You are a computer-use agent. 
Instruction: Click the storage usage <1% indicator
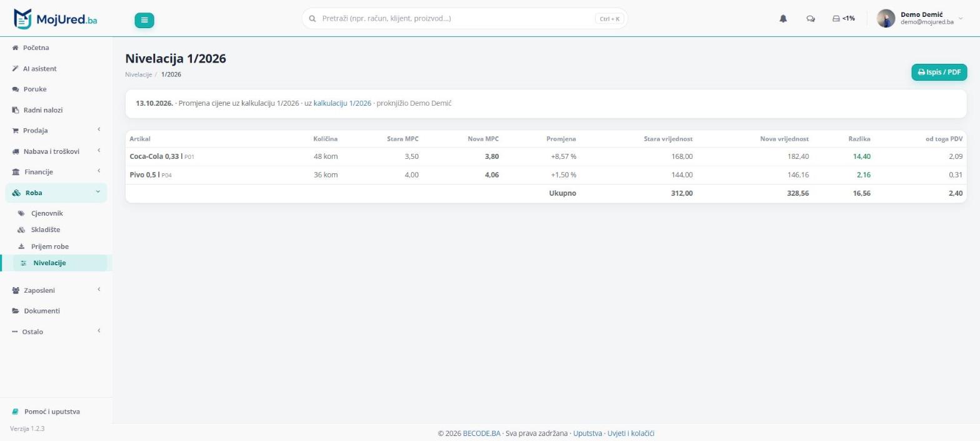pos(844,19)
